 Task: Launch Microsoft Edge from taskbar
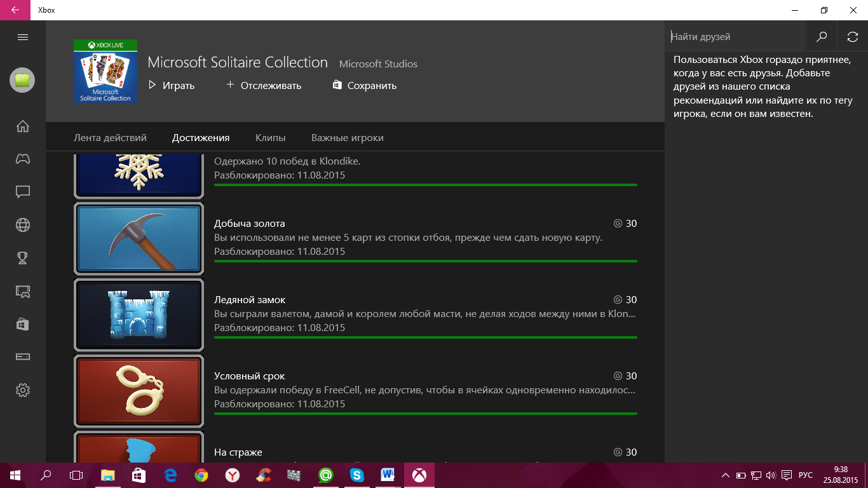pyautogui.click(x=170, y=475)
